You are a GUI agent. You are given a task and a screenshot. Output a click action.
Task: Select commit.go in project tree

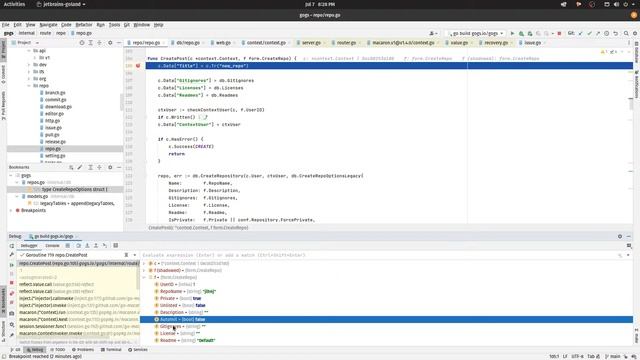tap(56, 100)
